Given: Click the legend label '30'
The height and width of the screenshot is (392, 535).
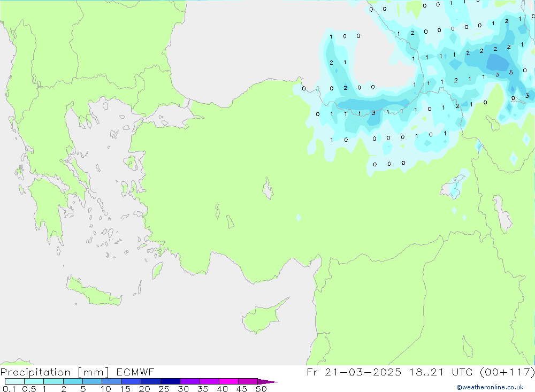Looking at the screenshot, I should coord(183,389).
